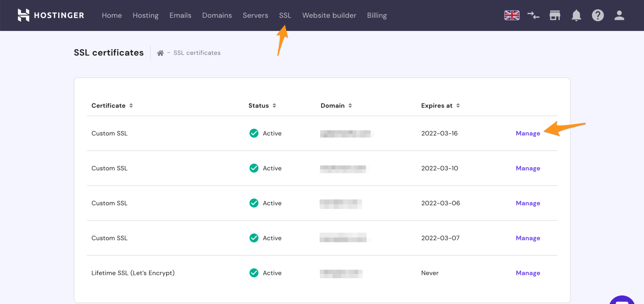The width and height of the screenshot is (644, 304).
Task: Open the chat widget bubble
Action: pos(622,300)
